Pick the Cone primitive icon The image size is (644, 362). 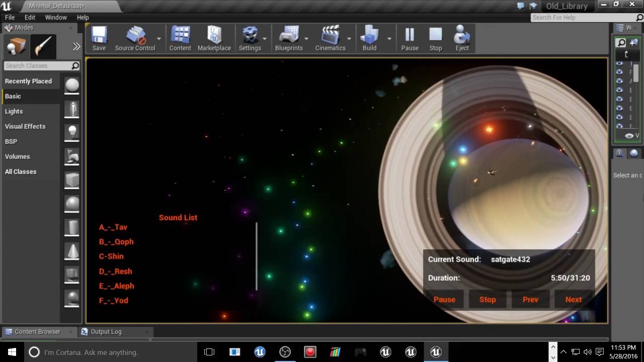click(72, 251)
